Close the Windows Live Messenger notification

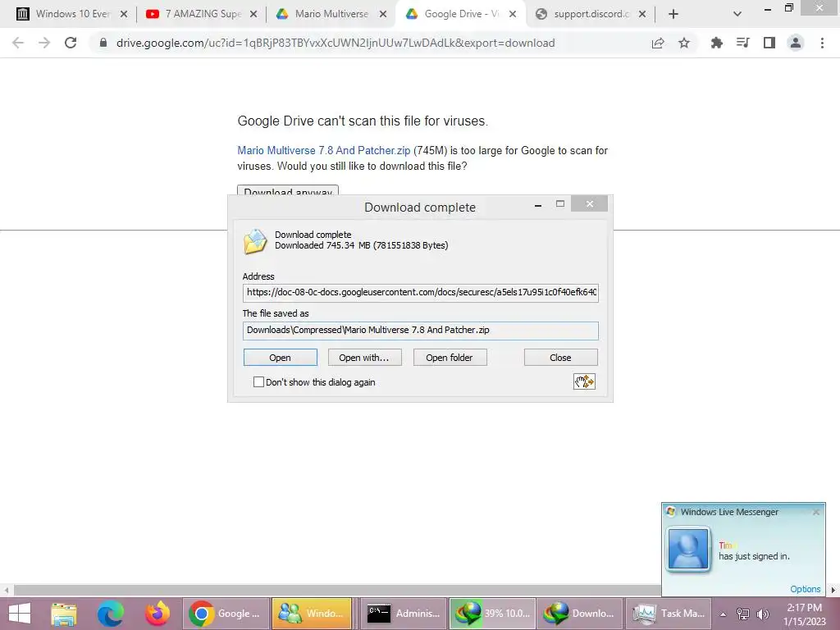click(816, 512)
